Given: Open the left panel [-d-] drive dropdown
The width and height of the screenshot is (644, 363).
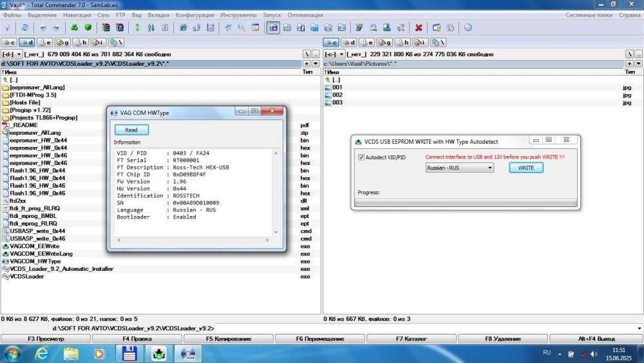Looking at the screenshot, I should [12, 54].
